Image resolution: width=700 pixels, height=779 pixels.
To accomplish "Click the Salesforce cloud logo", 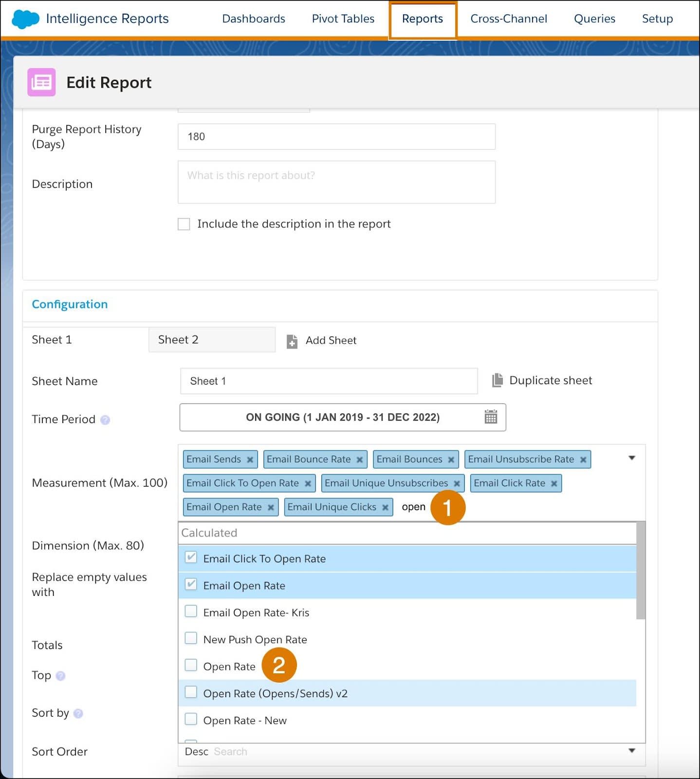I will tap(25, 19).
